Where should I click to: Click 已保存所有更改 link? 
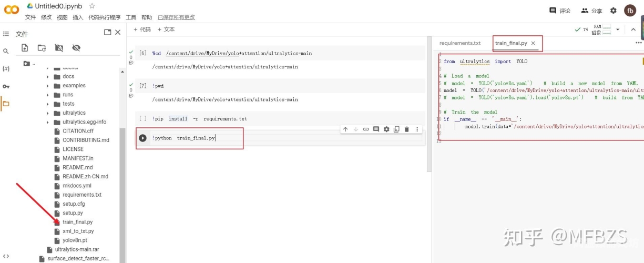point(176,17)
